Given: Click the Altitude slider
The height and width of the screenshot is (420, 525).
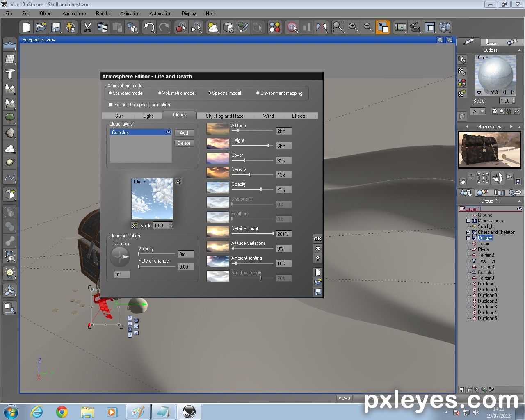Looking at the screenshot, I should (252, 131).
